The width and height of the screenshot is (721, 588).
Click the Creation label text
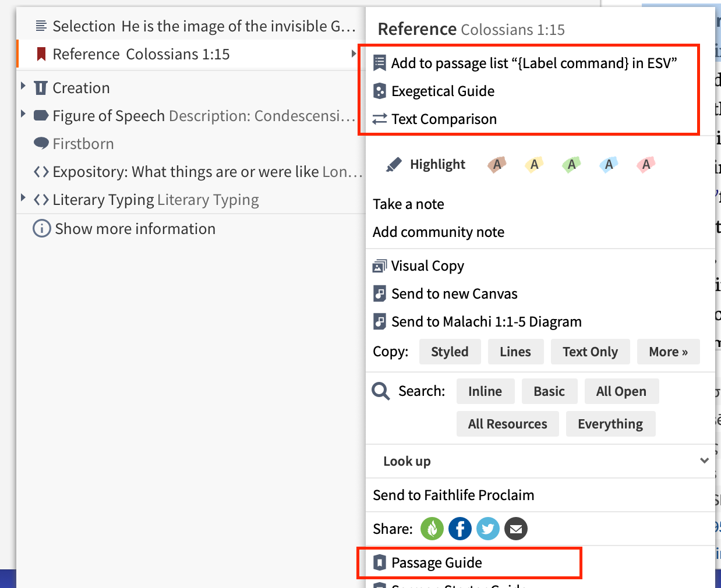pyautogui.click(x=81, y=88)
